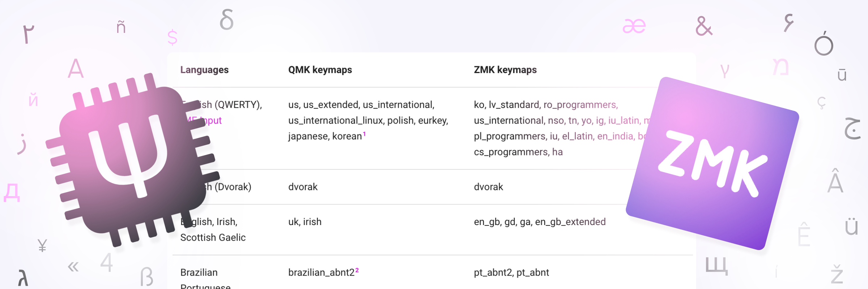Click 'us_international_linux, polish, eurkey,' text

point(368,121)
